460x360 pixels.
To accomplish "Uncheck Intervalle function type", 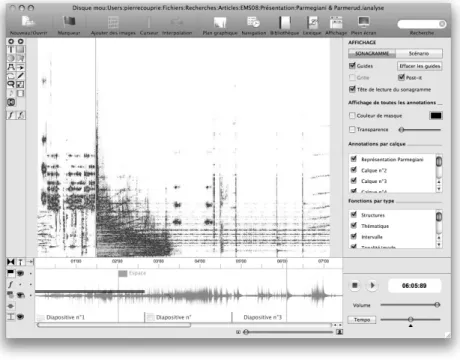I will (x=354, y=236).
